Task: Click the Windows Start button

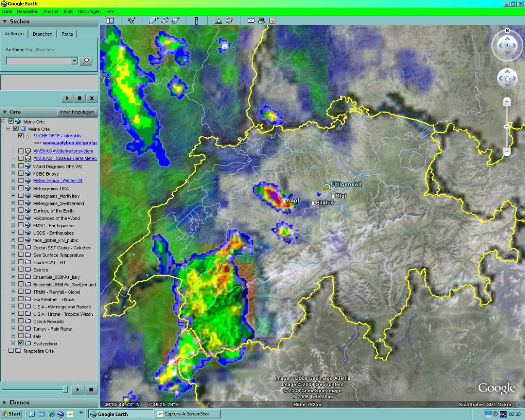Action: point(11,414)
